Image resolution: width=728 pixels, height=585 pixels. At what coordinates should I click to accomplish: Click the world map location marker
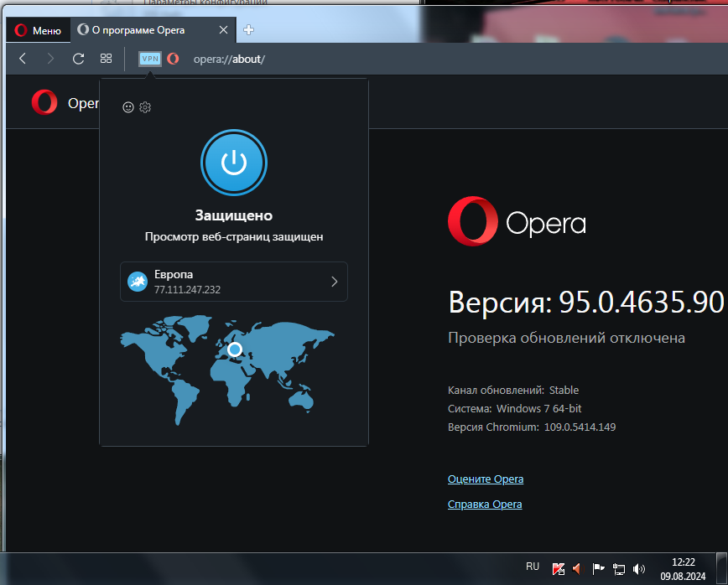tap(235, 349)
